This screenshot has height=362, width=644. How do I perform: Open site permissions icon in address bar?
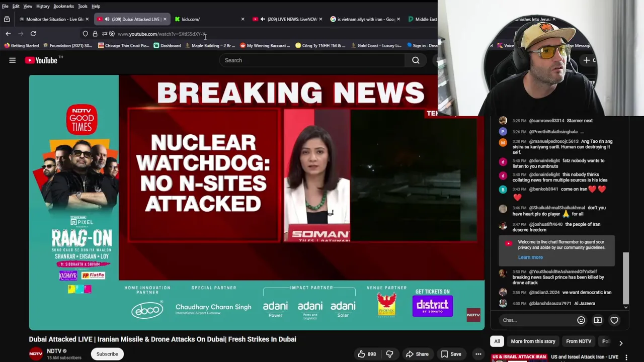[104, 34]
